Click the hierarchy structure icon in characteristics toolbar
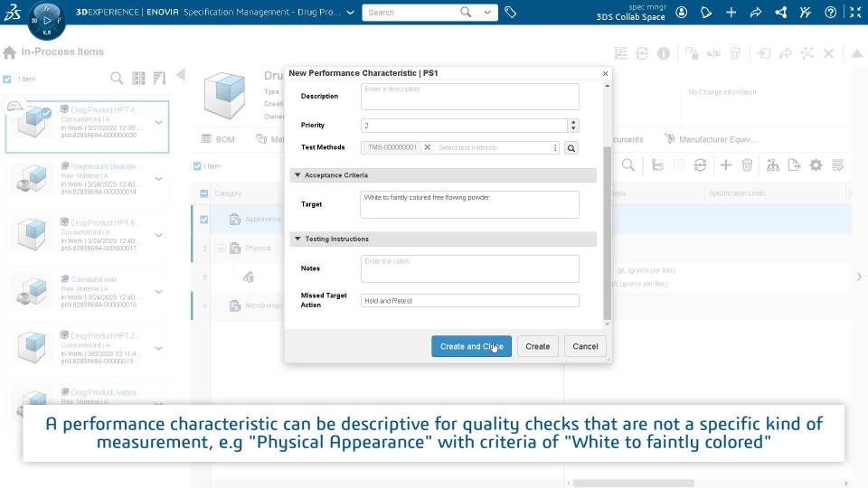 [773, 164]
